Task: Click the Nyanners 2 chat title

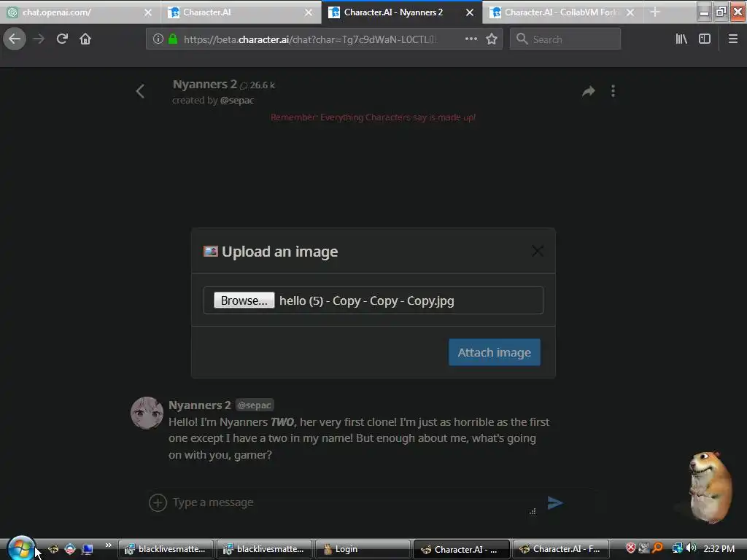Action: click(205, 85)
